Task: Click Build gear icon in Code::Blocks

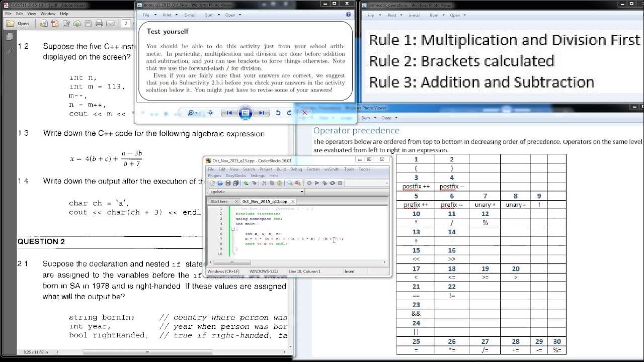Action: [x=309, y=183]
